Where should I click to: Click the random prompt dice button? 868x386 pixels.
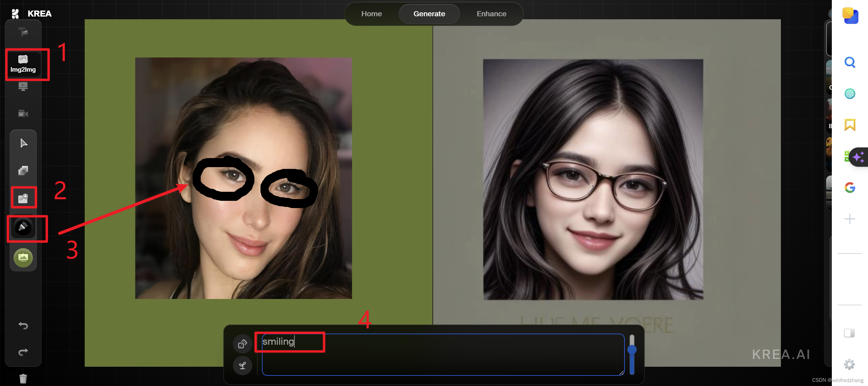242,344
